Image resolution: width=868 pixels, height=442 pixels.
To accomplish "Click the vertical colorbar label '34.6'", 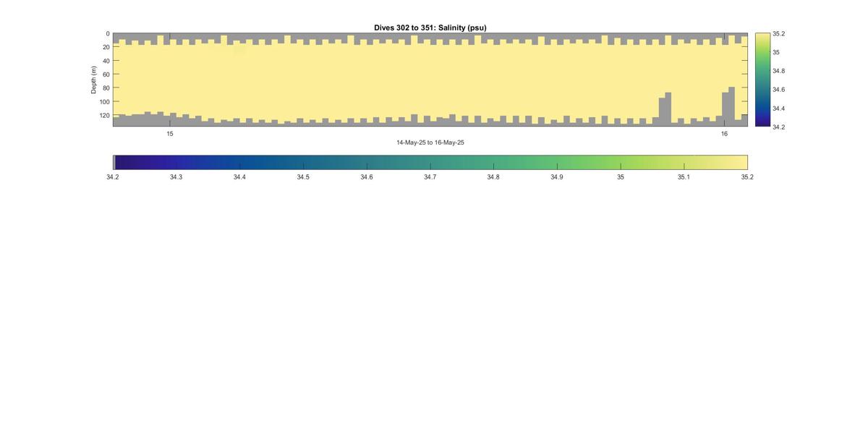I will [778, 90].
